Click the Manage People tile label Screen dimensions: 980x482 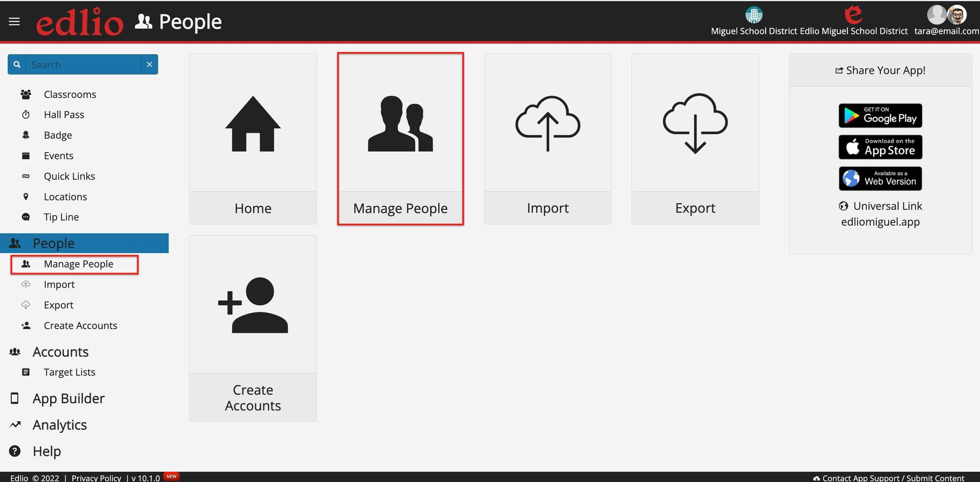pos(400,208)
